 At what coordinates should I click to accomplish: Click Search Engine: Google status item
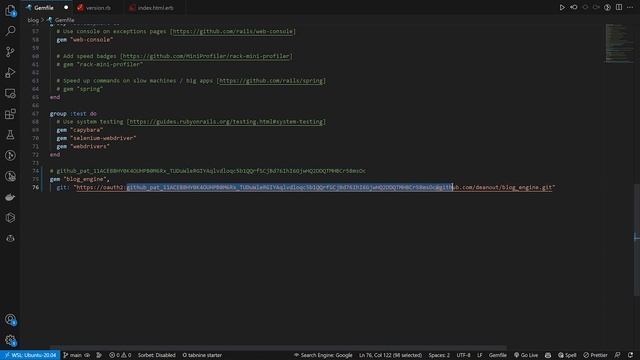click(x=323, y=355)
